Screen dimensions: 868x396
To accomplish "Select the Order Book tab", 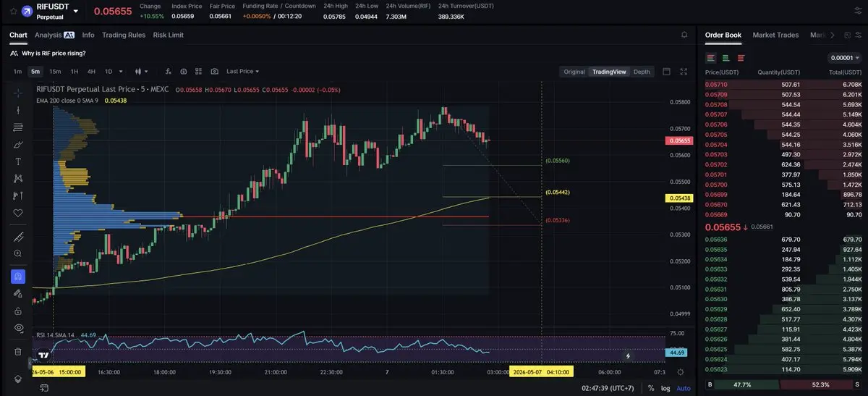I will [x=723, y=35].
